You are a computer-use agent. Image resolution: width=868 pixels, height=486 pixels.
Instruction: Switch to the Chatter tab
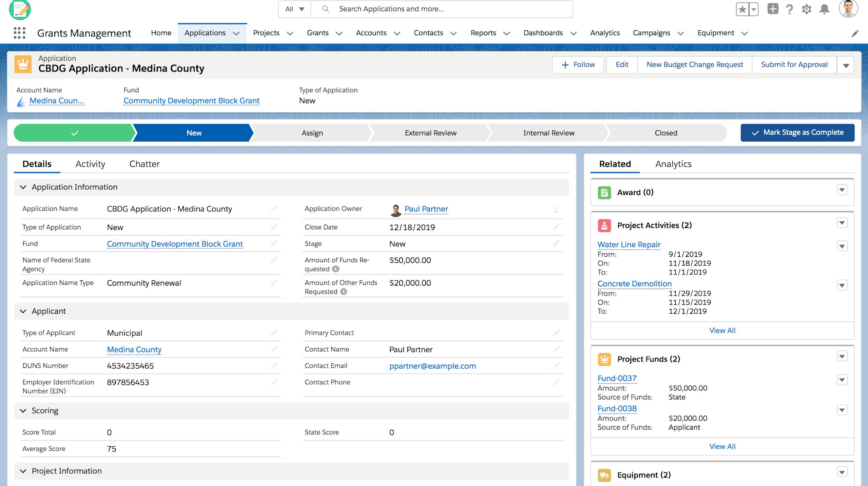click(144, 164)
